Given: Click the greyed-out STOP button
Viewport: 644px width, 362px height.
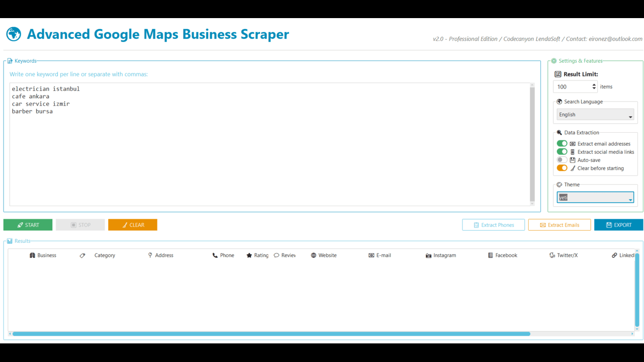Looking at the screenshot, I should pyautogui.click(x=80, y=225).
